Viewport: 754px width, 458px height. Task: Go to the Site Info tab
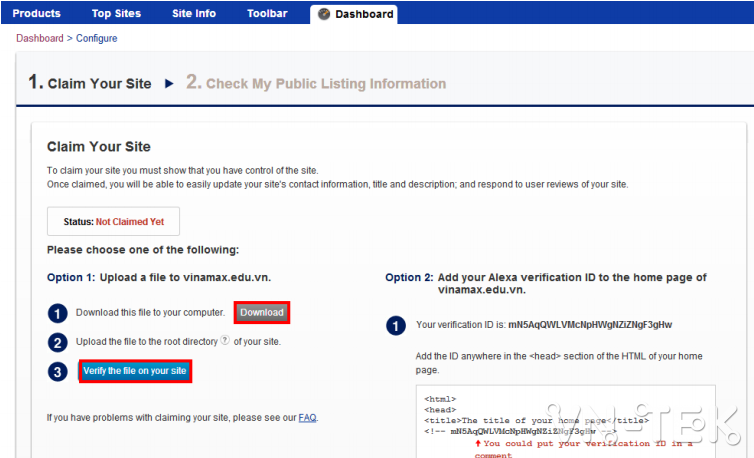(194, 13)
